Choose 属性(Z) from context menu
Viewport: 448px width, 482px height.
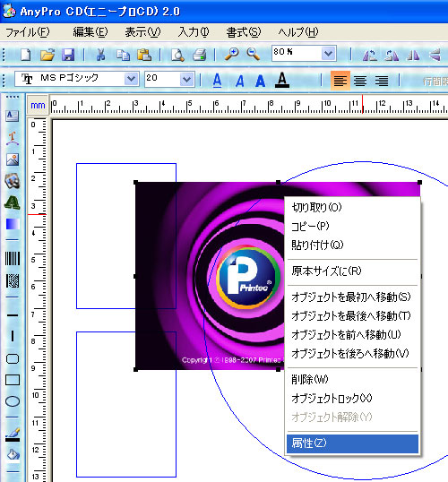point(352,443)
